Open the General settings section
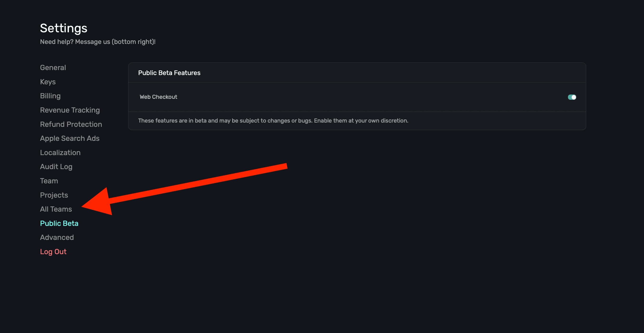Viewport: 644px width, 333px height. pos(53,68)
